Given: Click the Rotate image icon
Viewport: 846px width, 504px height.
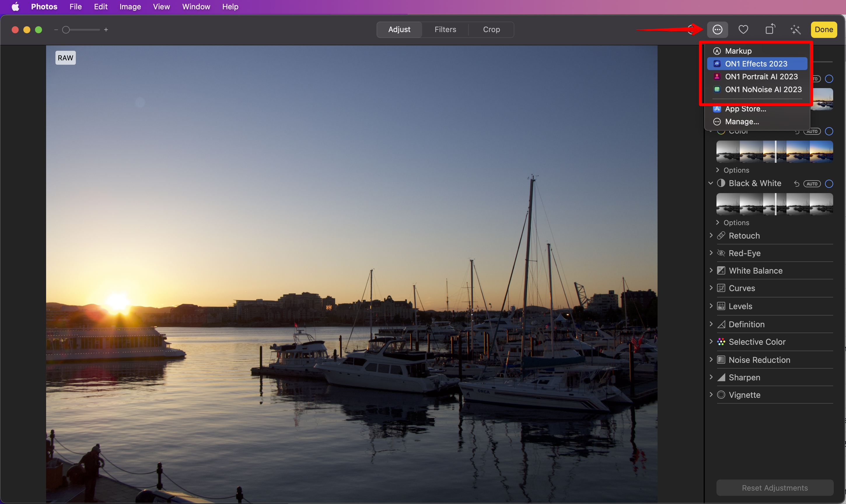Looking at the screenshot, I should click(x=770, y=29).
